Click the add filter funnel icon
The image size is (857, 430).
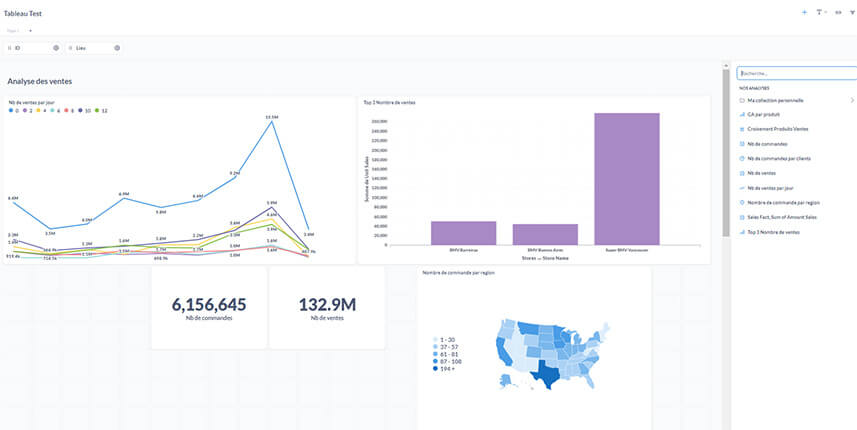852,12
